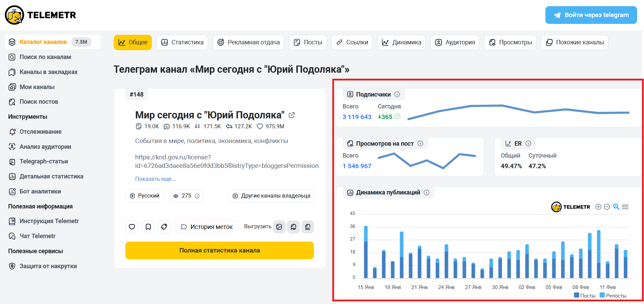Switch to Посты tab
The image size is (644, 304).
(308, 42)
